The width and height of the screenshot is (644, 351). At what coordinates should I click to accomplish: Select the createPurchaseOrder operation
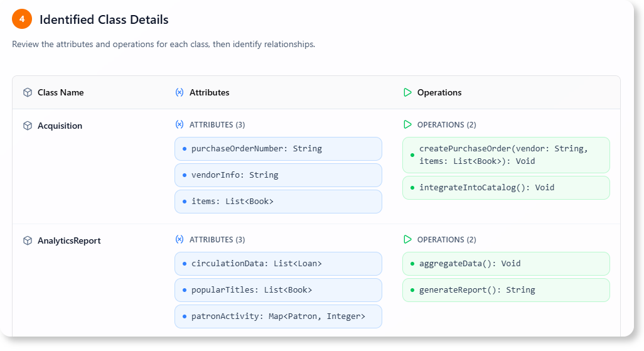coord(506,155)
